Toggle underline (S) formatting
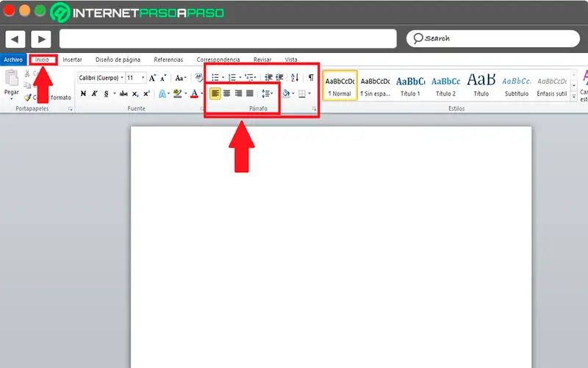 tap(106, 93)
